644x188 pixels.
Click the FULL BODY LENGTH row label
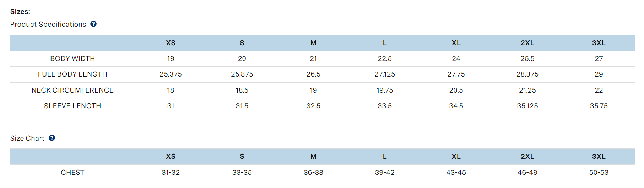72,74
